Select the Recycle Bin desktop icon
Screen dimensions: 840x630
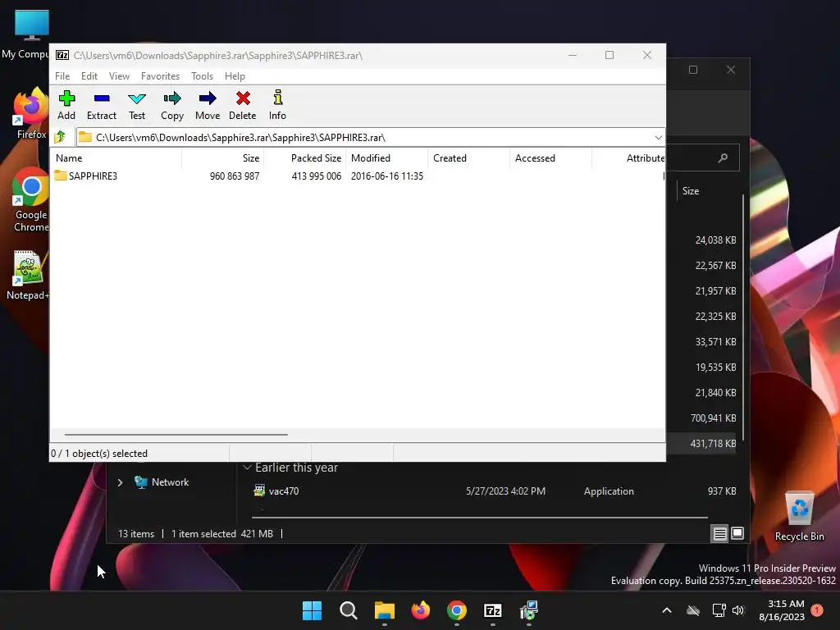coord(800,516)
